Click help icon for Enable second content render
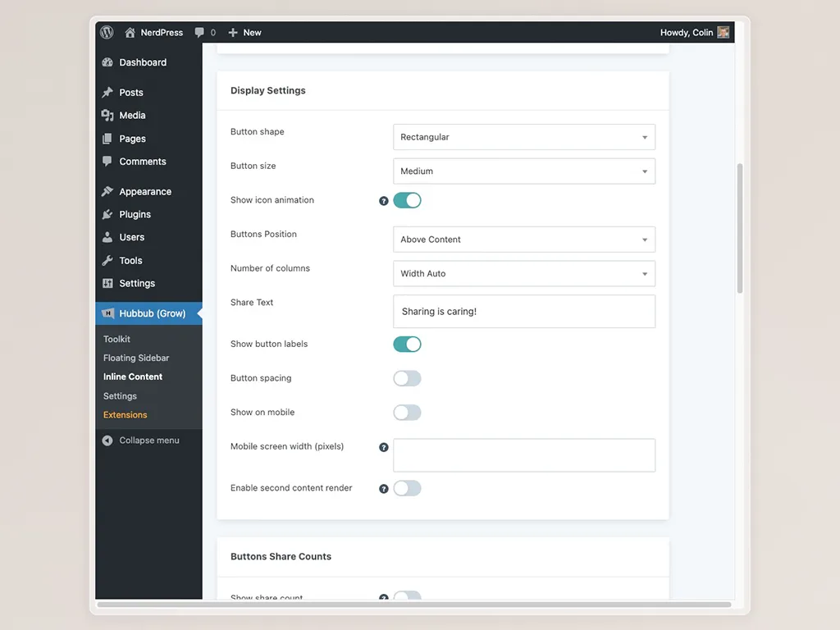 tap(384, 489)
